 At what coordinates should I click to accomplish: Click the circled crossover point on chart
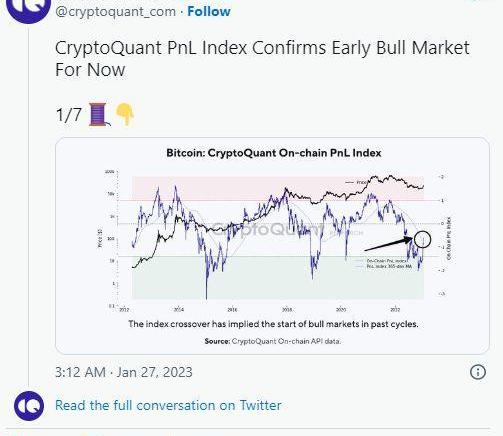[422, 239]
